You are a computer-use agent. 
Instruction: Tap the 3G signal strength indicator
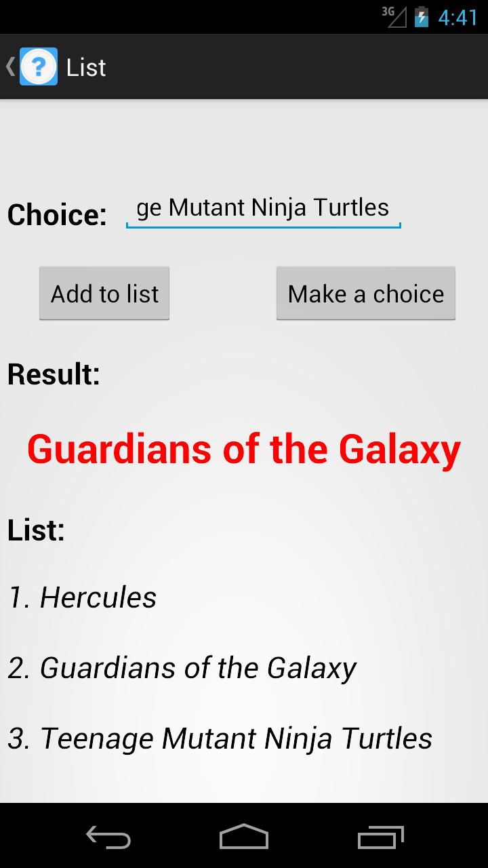point(394,16)
